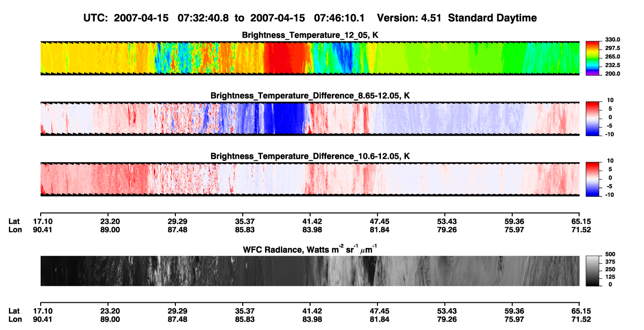
Task: Click the '200.0' color bar label
Action: click(x=613, y=73)
